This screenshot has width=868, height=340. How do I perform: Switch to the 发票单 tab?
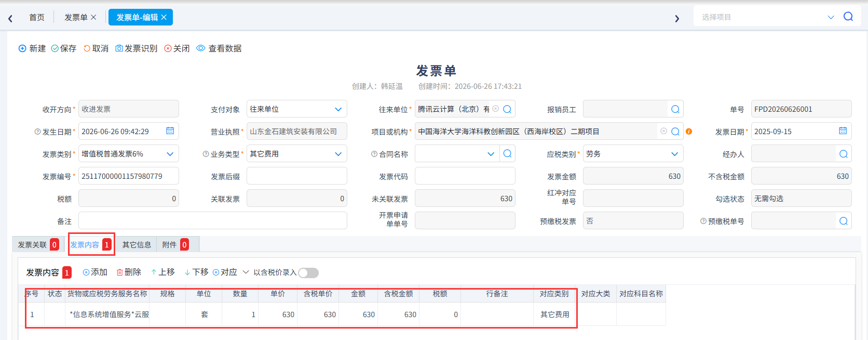(x=76, y=17)
